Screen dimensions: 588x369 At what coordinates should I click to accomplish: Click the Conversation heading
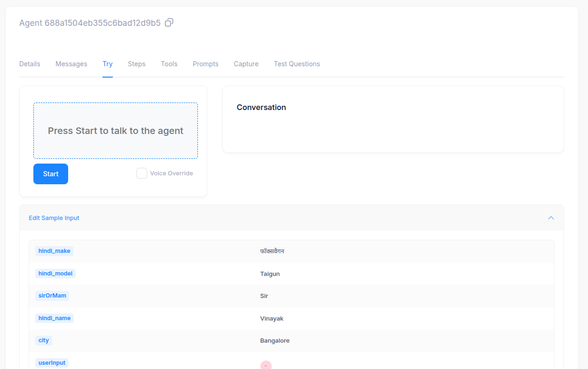261,107
